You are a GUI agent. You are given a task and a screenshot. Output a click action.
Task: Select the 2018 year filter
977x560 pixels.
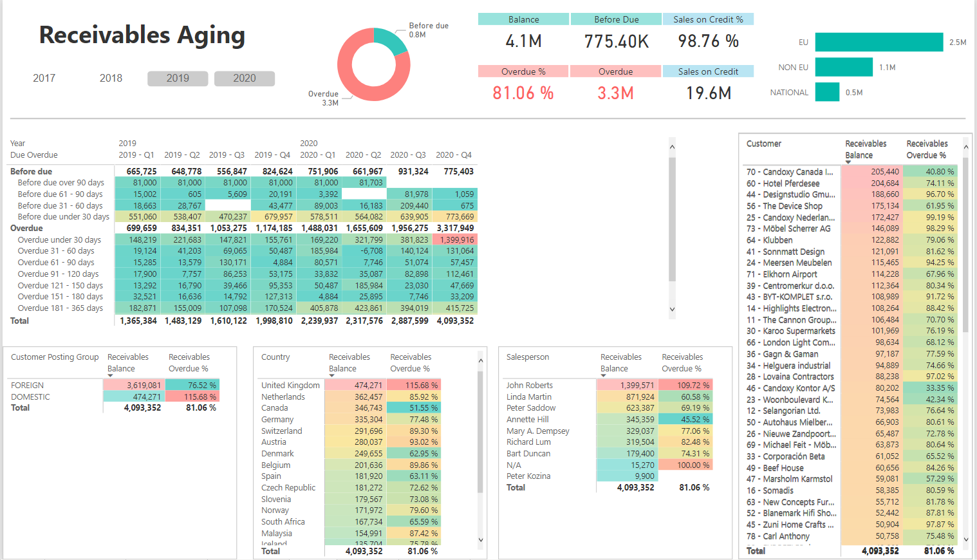click(111, 78)
